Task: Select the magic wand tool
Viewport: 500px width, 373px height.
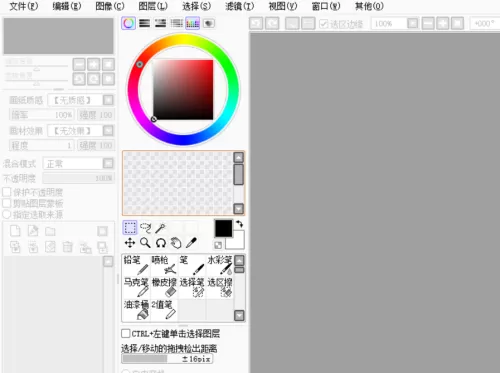Action: [x=160, y=228]
